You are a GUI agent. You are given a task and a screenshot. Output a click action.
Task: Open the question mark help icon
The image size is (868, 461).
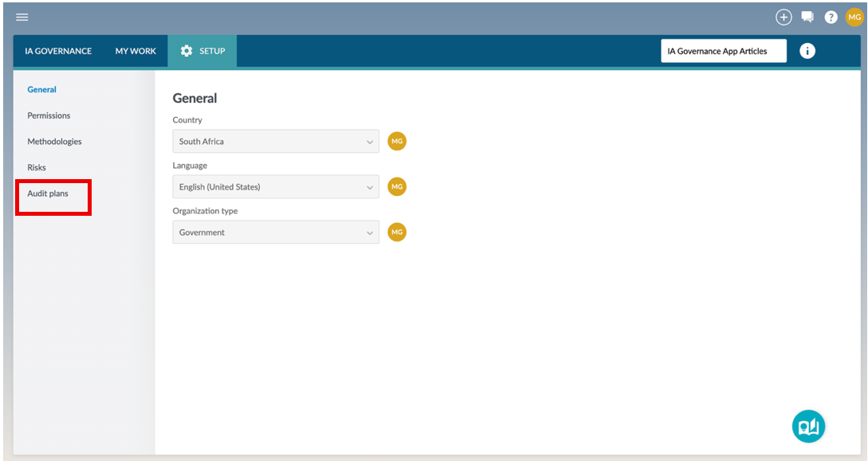coord(831,18)
